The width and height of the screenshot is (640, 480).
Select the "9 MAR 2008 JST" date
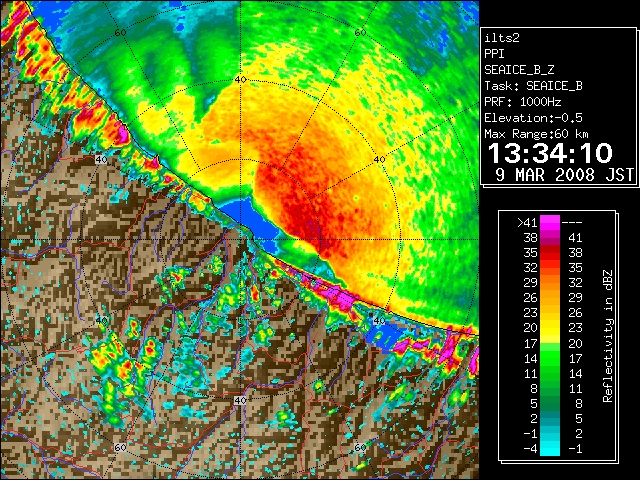(564, 174)
